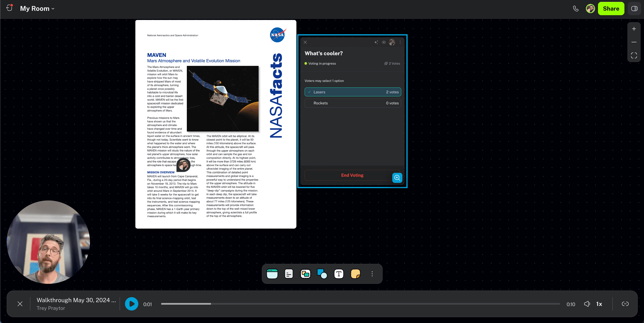Select the text tool icon
This screenshot has height=323, width=644.
338,273
